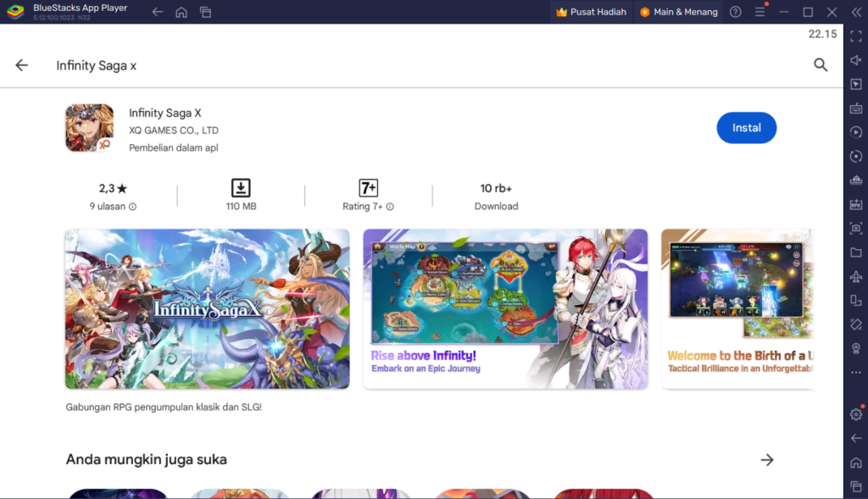
Task: Open more suggestions with the Anda mungkin juga suka arrow
Action: [x=767, y=459]
